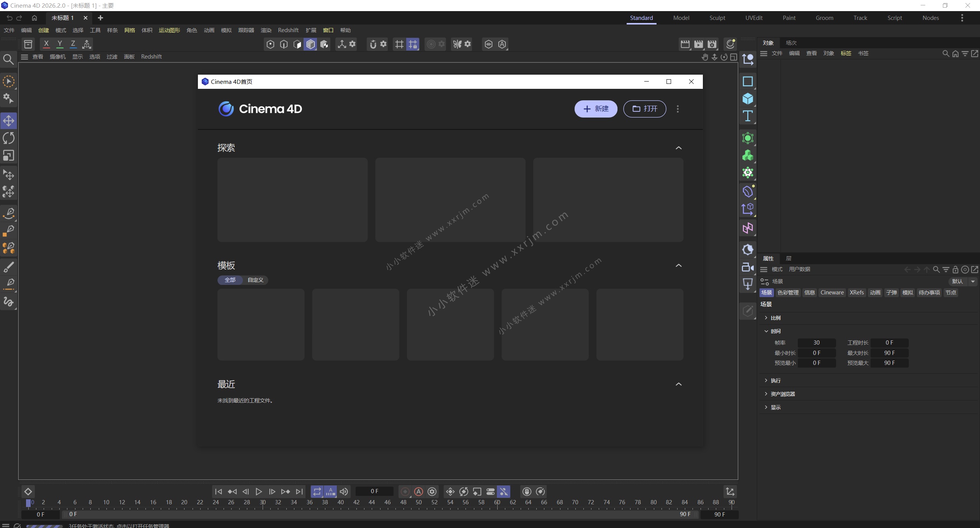Toggle X axis lock
This screenshot has width=980, height=528.
pyautogui.click(x=46, y=44)
